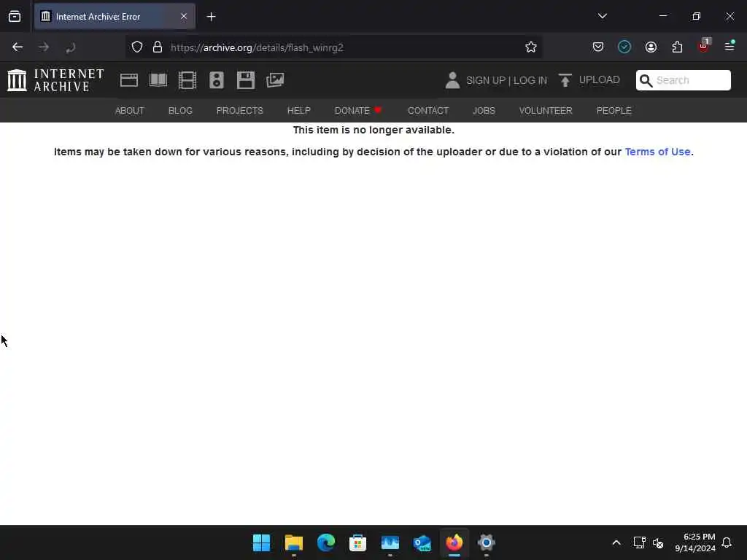Open the CONTACT menu item
The width and height of the screenshot is (747, 560).
pyautogui.click(x=427, y=111)
